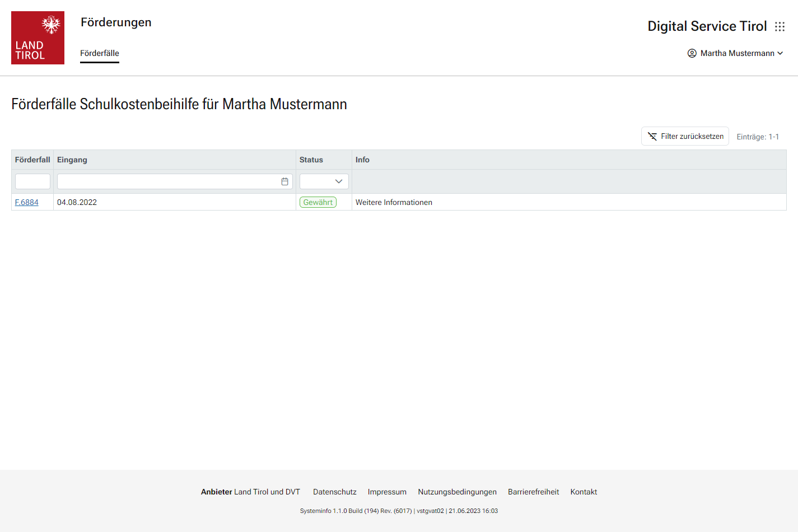This screenshot has height=532, width=798.
Task: Open the Impressum footer link
Action: point(387,492)
